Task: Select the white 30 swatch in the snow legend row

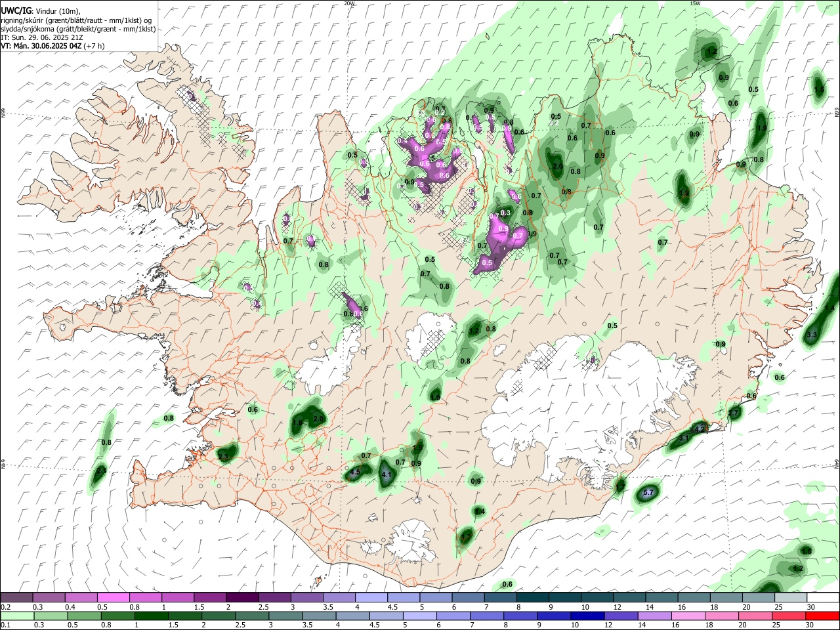Action: click(823, 598)
